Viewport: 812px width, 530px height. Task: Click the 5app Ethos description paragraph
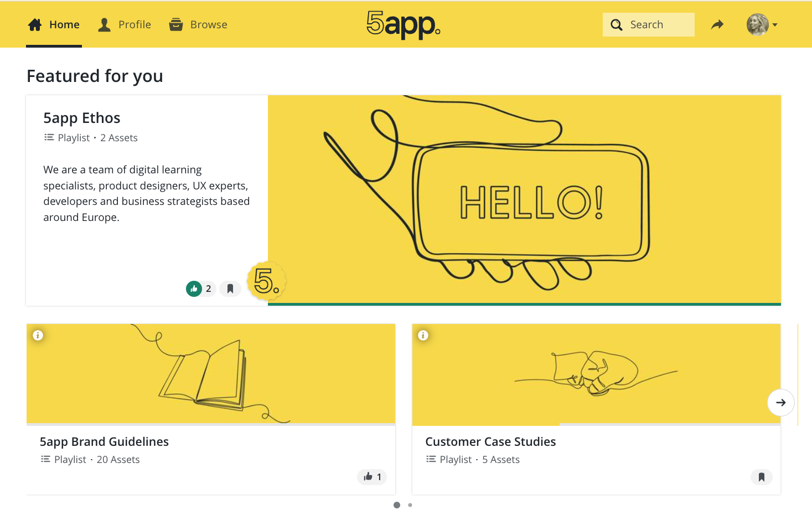(x=147, y=193)
